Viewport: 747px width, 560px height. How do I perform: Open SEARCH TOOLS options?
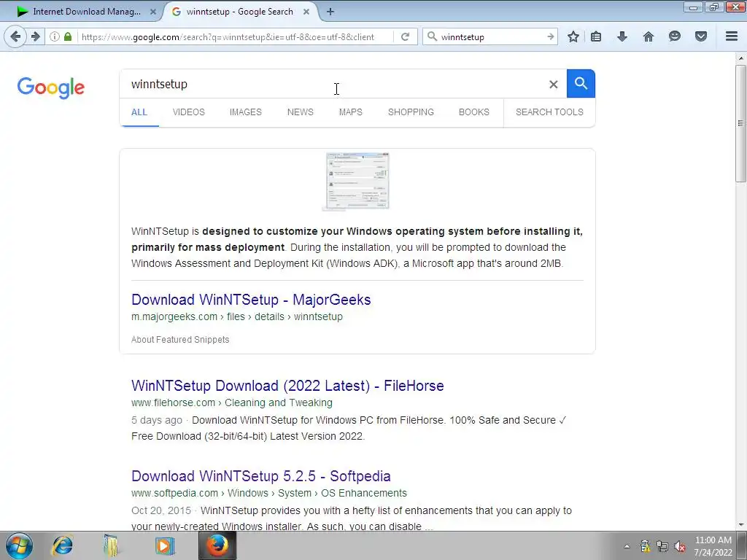[x=549, y=112]
